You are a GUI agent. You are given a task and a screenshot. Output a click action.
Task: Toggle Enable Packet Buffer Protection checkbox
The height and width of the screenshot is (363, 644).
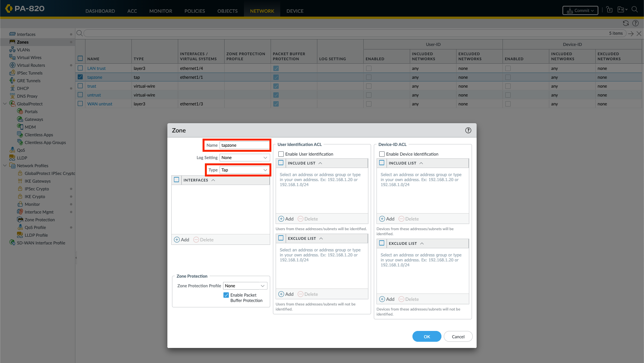[226, 295]
